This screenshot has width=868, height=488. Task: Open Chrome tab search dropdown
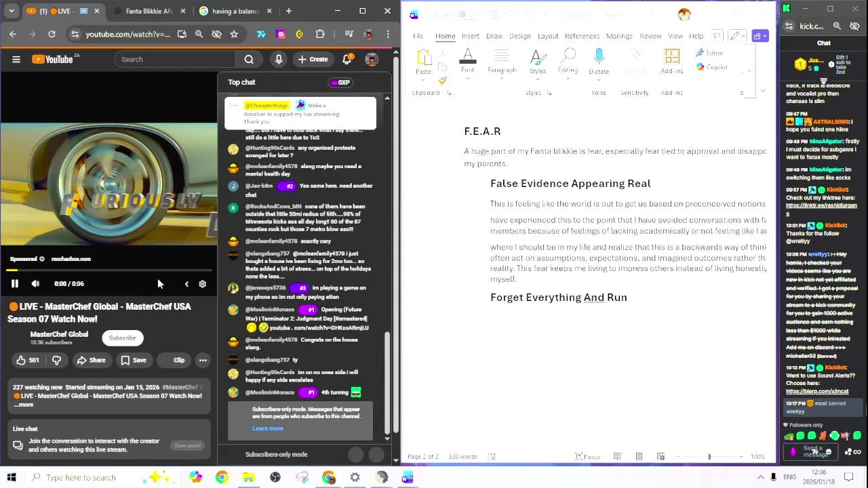pyautogui.click(x=13, y=11)
